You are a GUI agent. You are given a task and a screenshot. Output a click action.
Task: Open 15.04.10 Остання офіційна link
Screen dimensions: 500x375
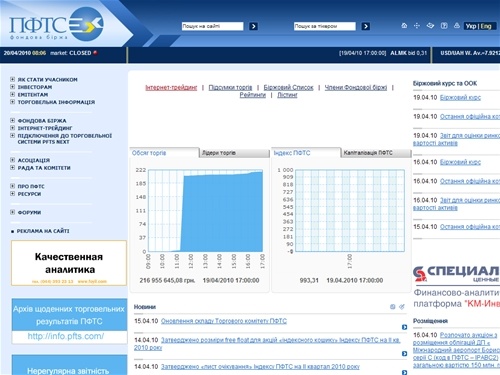coord(470,227)
